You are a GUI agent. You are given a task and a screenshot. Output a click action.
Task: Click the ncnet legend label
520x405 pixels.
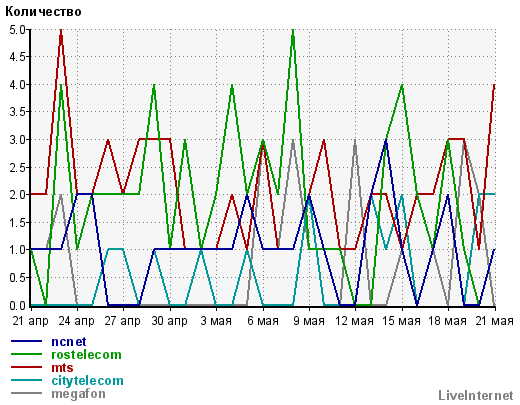pos(69,342)
